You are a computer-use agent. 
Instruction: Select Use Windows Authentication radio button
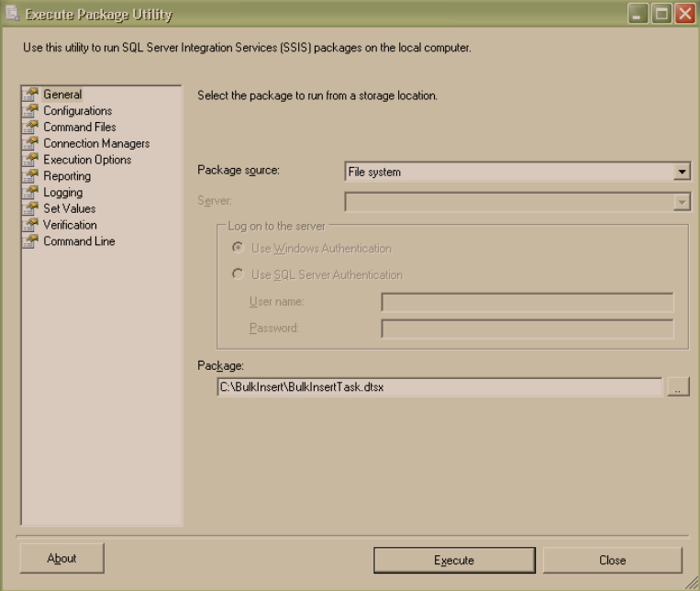click(x=238, y=248)
